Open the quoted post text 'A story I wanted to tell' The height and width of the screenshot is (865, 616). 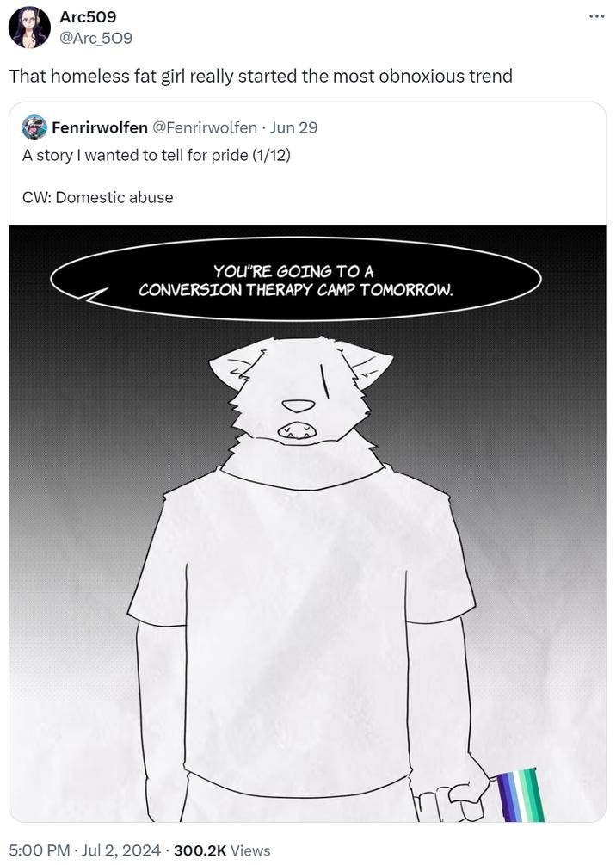[156, 155]
